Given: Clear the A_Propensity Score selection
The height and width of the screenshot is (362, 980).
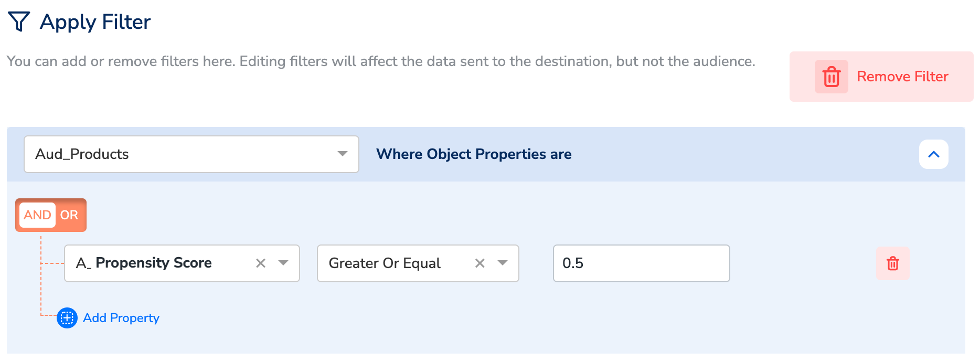Looking at the screenshot, I should pyautogui.click(x=261, y=263).
